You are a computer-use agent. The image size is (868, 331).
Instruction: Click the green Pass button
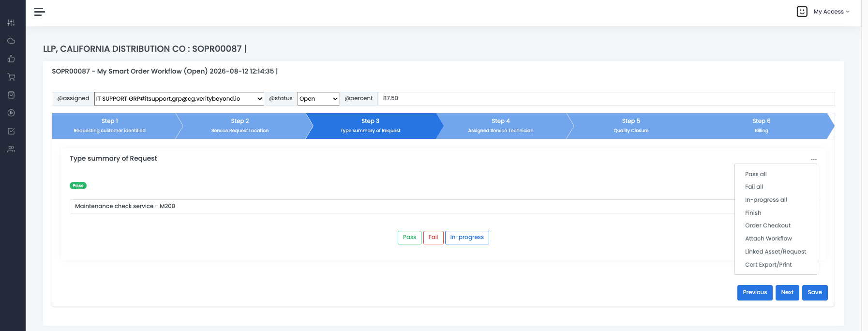[x=409, y=238]
